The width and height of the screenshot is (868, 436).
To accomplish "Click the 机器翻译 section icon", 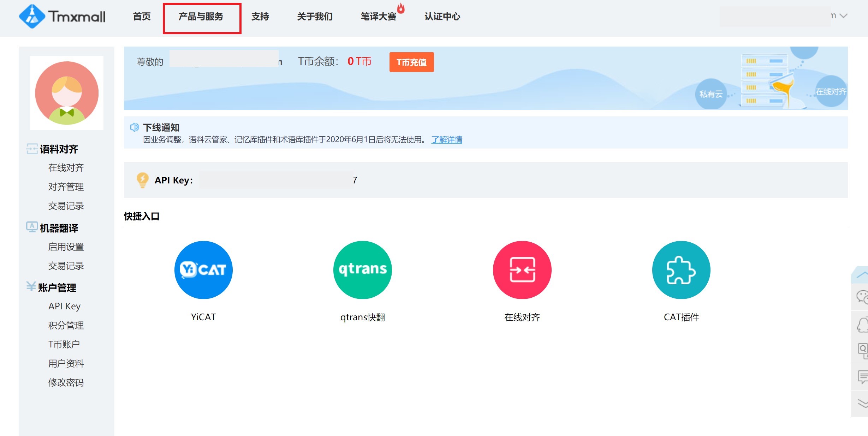I will tap(32, 227).
